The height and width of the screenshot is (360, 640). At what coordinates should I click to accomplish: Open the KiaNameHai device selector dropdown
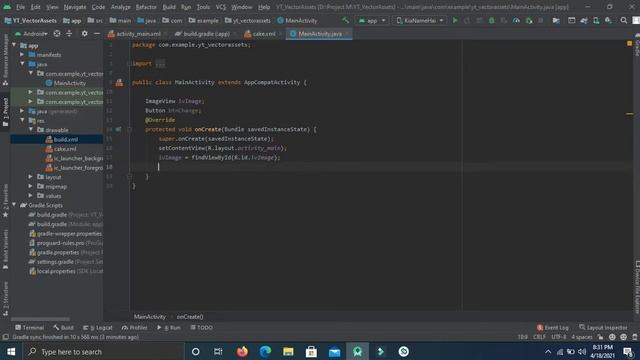pos(420,20)
